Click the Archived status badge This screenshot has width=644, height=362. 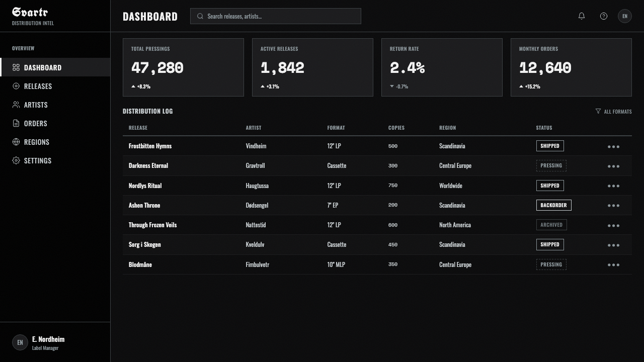pos(551,225)
